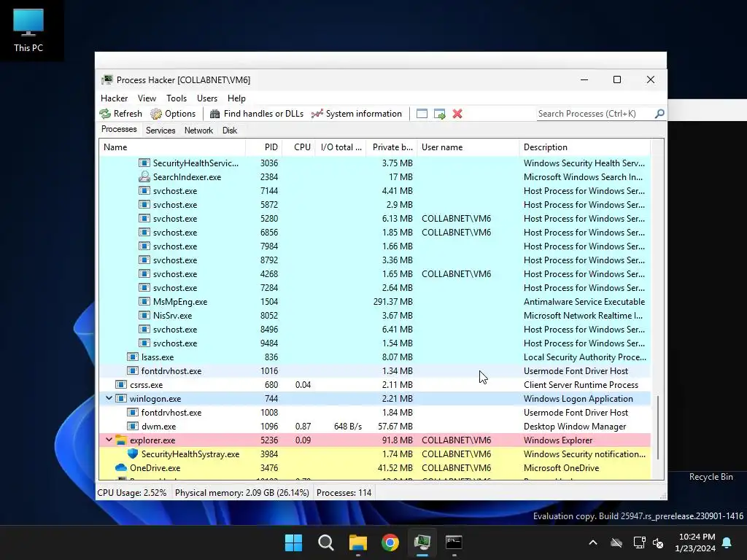Viewport: 747px width, 560px height.
Task: Click Desktop Window Manager description
Action: click(x=575, y=426)
